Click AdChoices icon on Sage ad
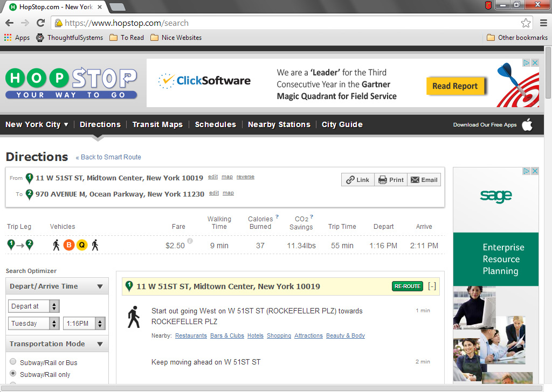552x392 pixels. pyautogui.click(x=527, y=171)
